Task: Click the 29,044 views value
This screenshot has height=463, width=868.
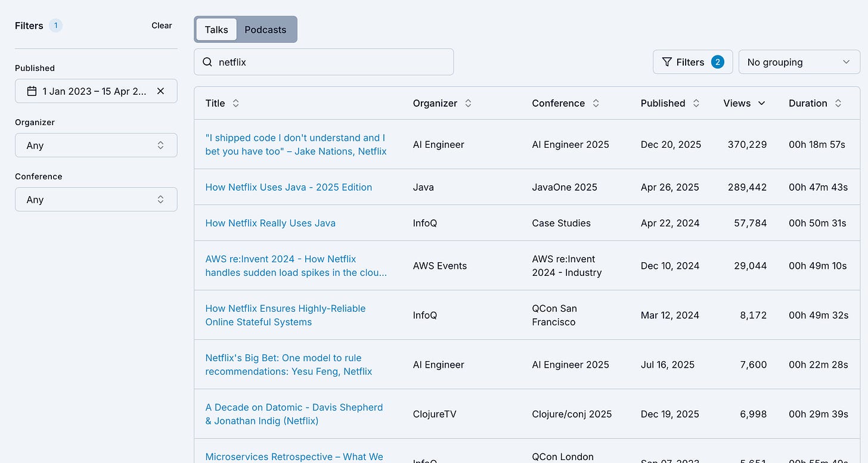Action: point(750,266)
